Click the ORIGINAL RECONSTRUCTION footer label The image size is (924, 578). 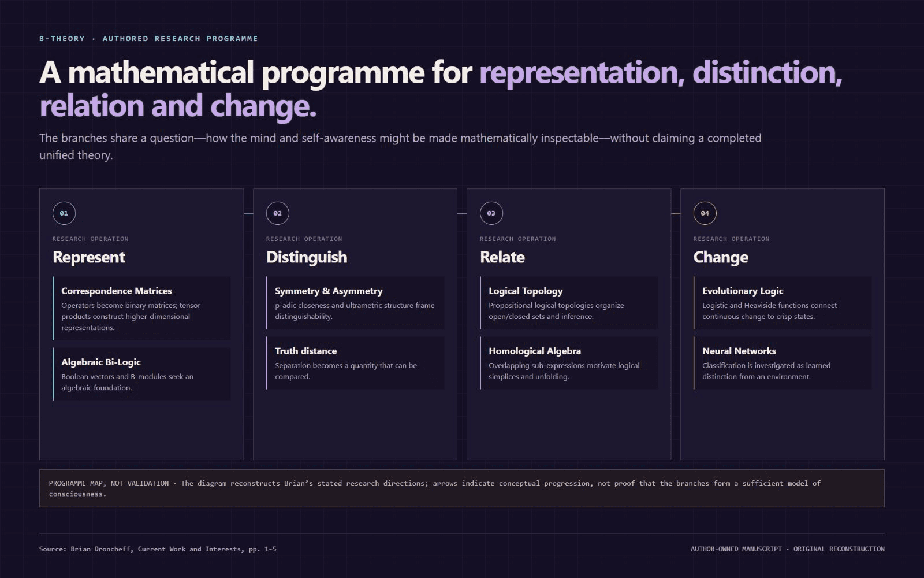click(x=839, y=549)
